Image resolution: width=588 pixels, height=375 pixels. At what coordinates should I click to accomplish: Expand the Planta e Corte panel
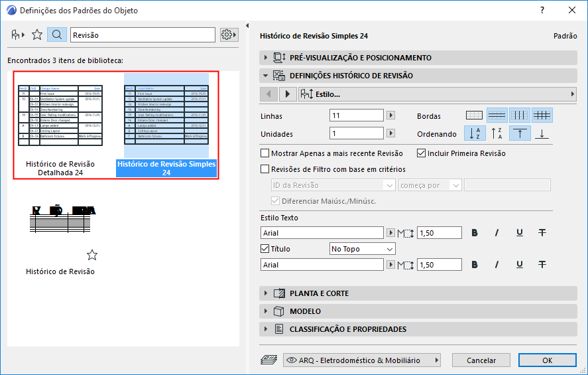418,293
